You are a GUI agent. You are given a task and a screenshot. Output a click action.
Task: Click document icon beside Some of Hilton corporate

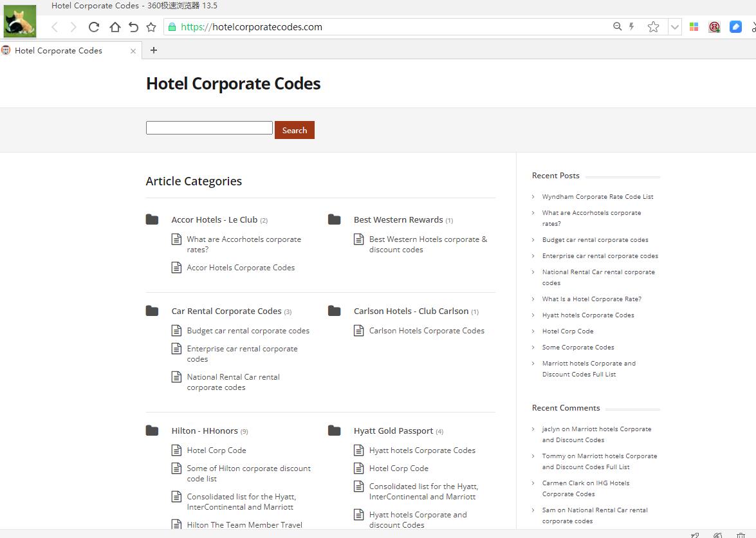point(176,468)
